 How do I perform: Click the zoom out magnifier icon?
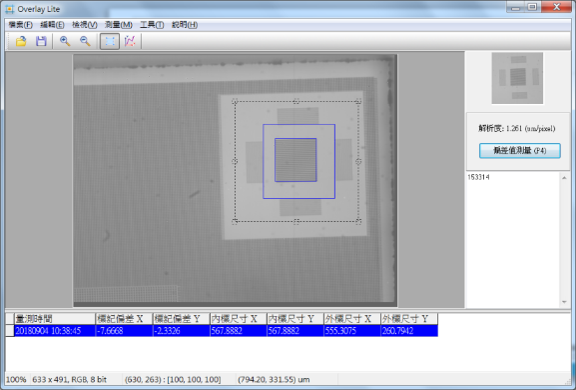click(x=85, y=41)
